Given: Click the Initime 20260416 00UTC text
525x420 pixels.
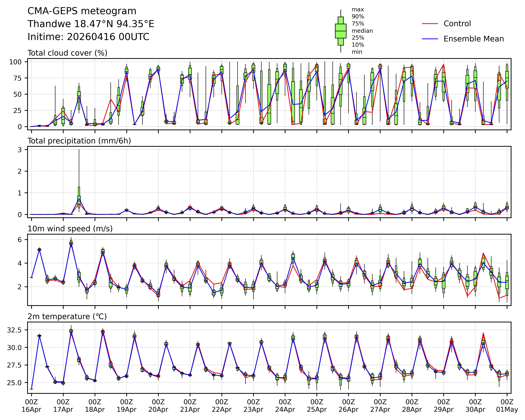Looking at the screenshot, I should pyautogui.click(x=88, y=37).
